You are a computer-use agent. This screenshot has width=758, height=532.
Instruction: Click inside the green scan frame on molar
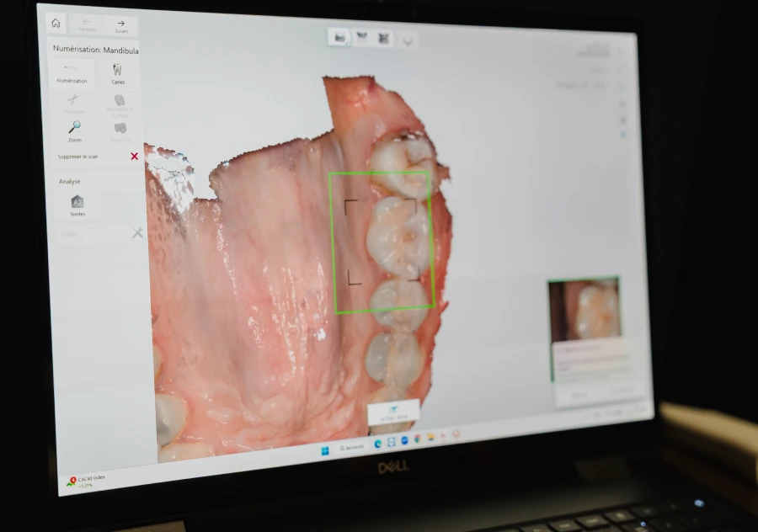click(382, 242)
